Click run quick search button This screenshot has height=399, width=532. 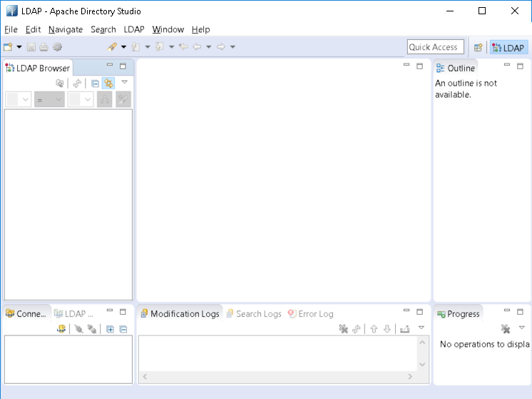pyautogui.click(x=123, y=99)
